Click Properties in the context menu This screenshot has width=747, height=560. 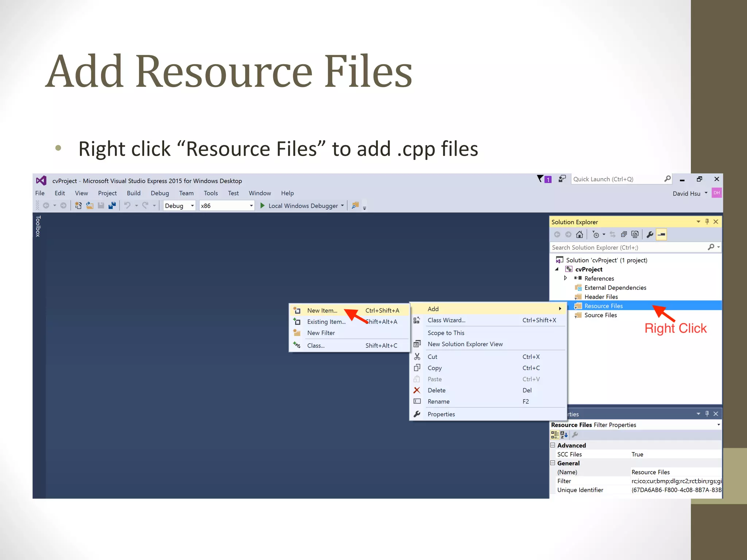(441, 414)
